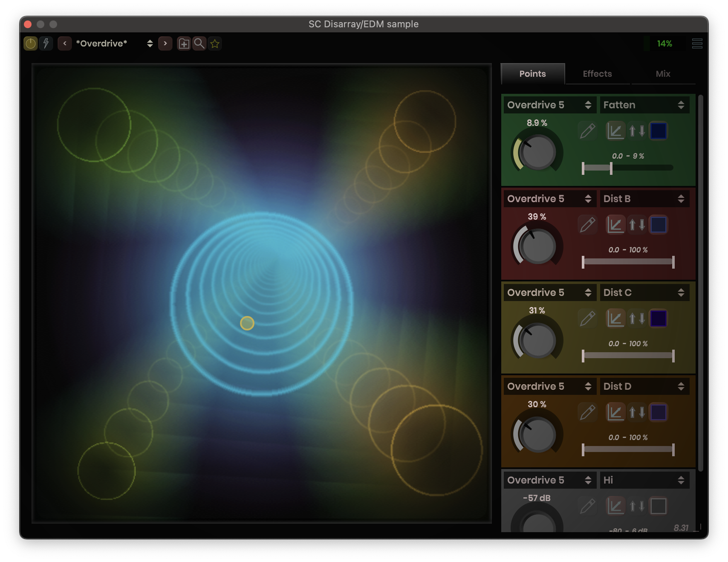Toggle the curve graph icon for Dist C
Screen dimensions: 728x562
click(x=615, y=319)
